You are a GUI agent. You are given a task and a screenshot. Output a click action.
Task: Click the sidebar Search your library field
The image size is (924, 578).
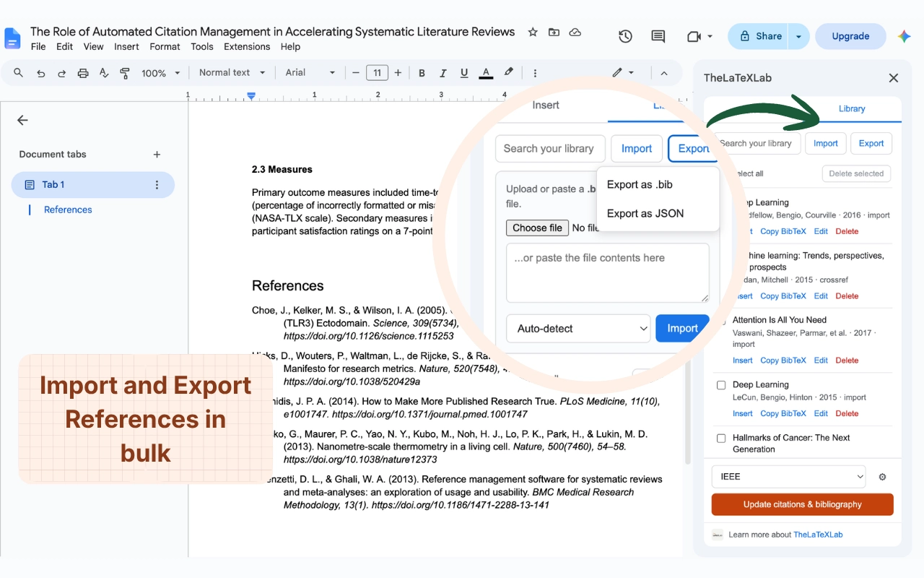click(757, 143)
